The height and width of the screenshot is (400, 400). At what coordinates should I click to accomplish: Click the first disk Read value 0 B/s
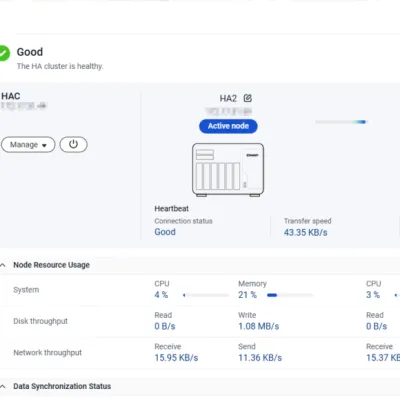(165, 326)
